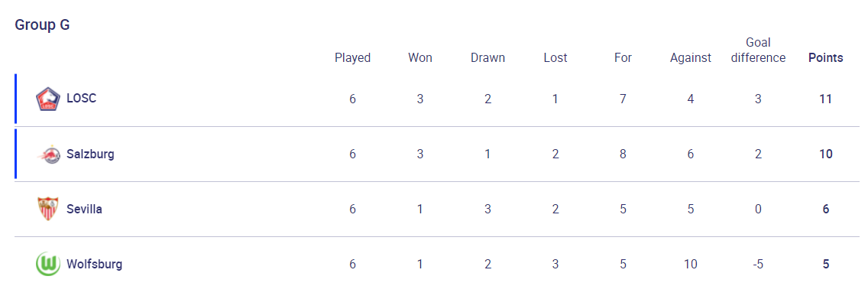This screenshot has width=868, height=299.
Task: Select the Points column header
Action: tap(825, 57)
